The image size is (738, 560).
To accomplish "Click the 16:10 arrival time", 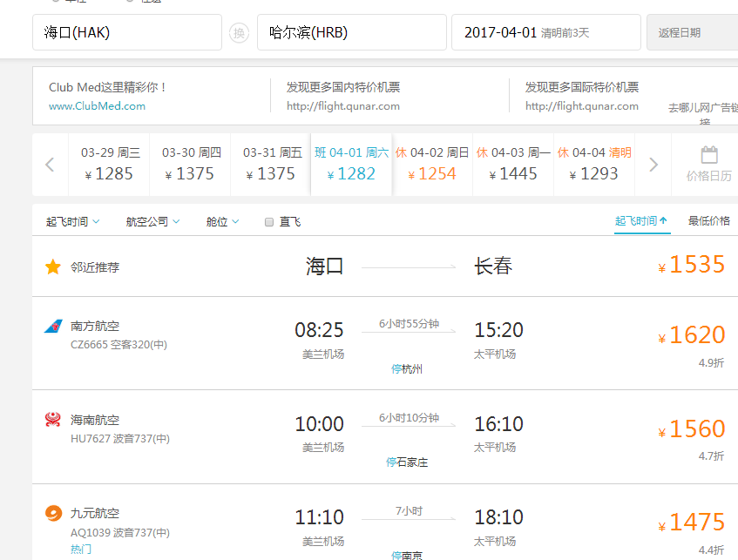I will (x=499, y=424).
